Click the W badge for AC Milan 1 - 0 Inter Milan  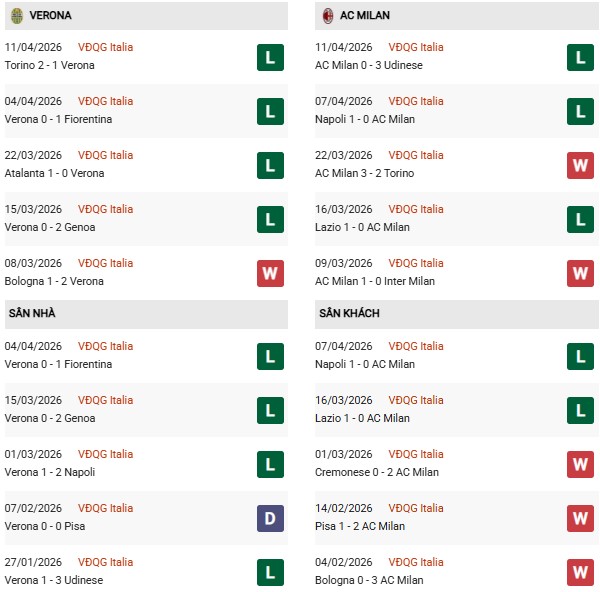pos(581,273)
